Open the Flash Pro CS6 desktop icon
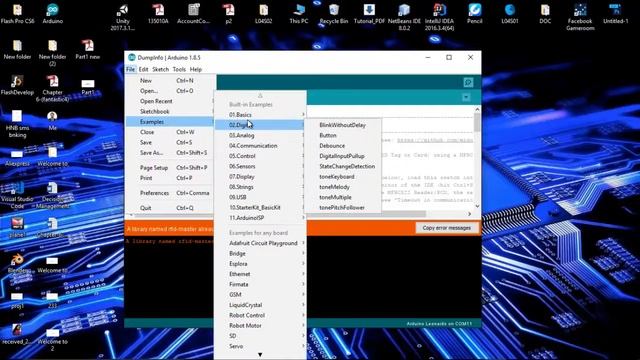 click(17, 13)
